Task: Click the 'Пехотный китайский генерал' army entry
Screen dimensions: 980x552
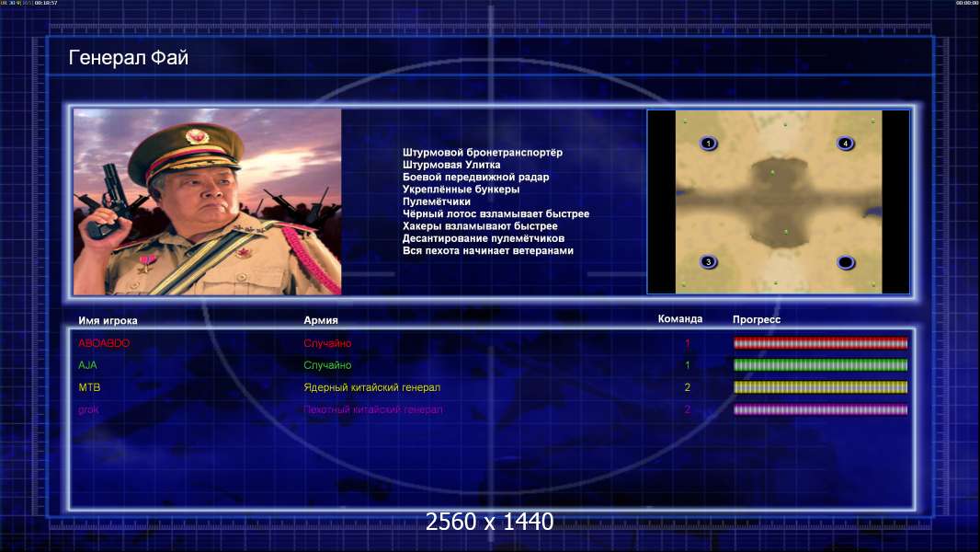Action: coord(373,410)
